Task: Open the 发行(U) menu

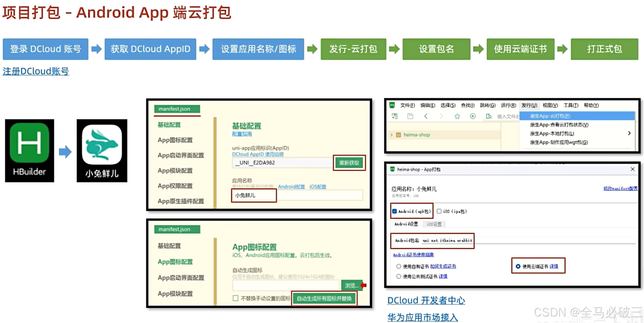Action: [x=529, y=105]
